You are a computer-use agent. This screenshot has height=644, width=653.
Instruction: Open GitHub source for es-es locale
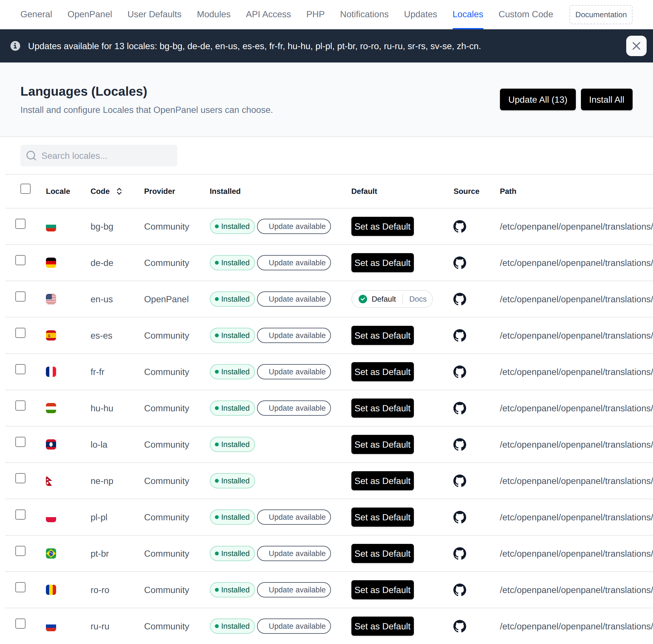pyautogui.click(x=459, y=335)
